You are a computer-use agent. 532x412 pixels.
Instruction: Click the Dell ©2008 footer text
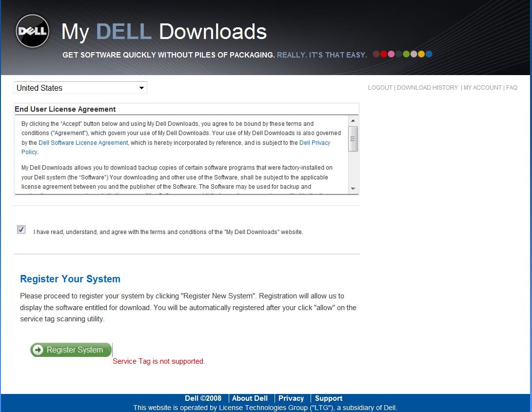pyautogui.click(x=203, y=398)
